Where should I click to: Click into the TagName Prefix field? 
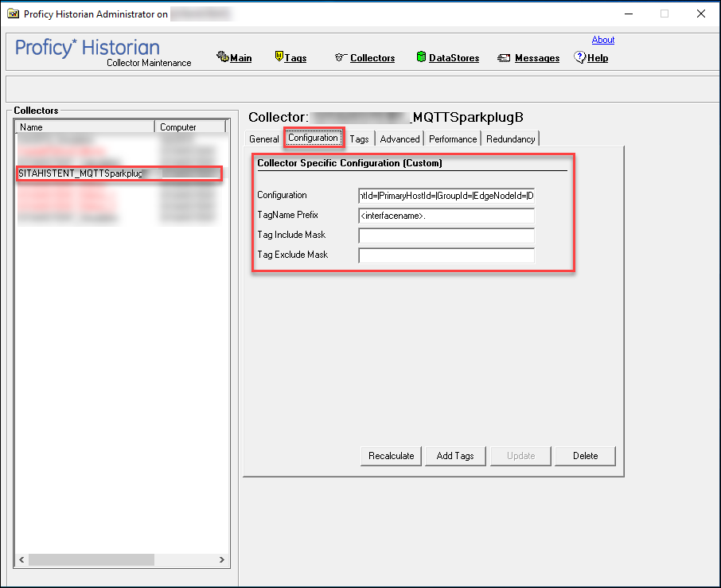446,216
